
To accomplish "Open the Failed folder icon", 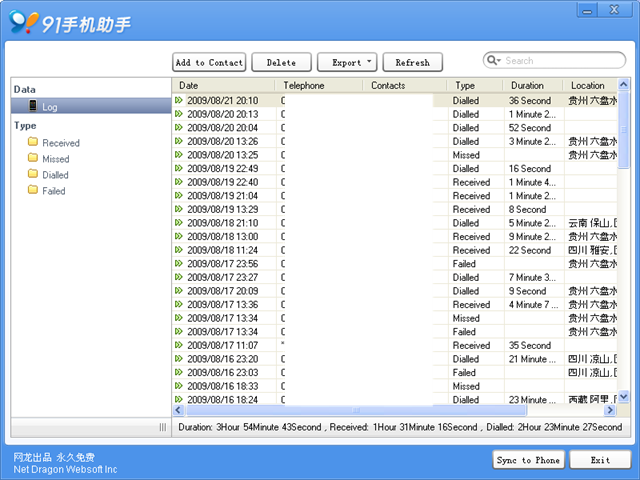I will [x=33, y=190].
